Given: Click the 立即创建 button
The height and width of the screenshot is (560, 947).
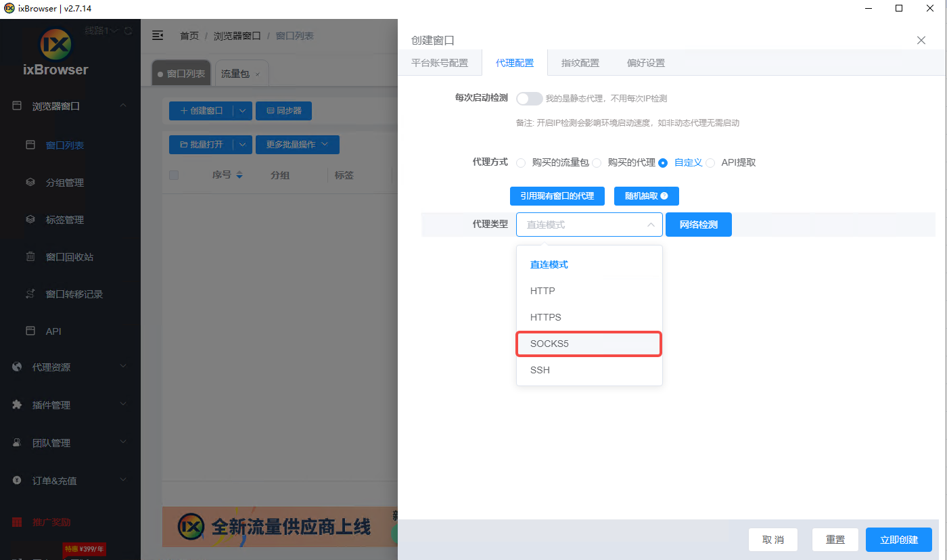Looking at the screenshot, I should pyautogui.click(x=898, y=540).
